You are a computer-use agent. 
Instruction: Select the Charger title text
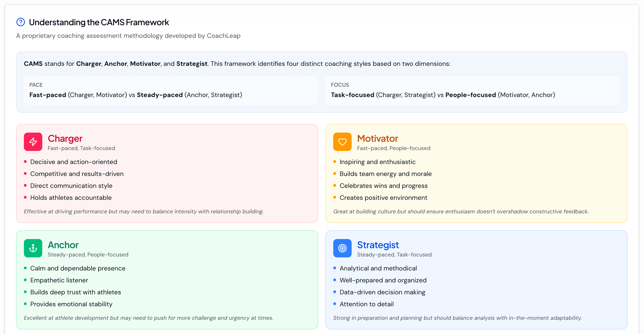pyautogui.click(x=65, y=138)
